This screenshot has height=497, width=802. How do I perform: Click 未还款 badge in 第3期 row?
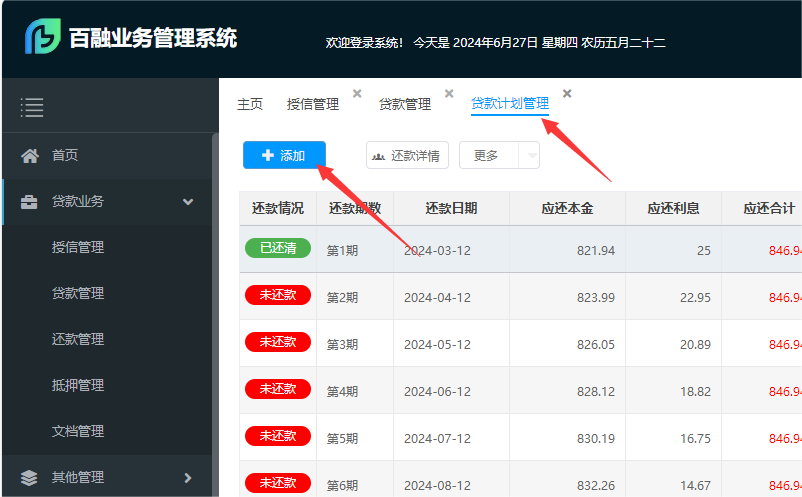(x=278, y=342)
